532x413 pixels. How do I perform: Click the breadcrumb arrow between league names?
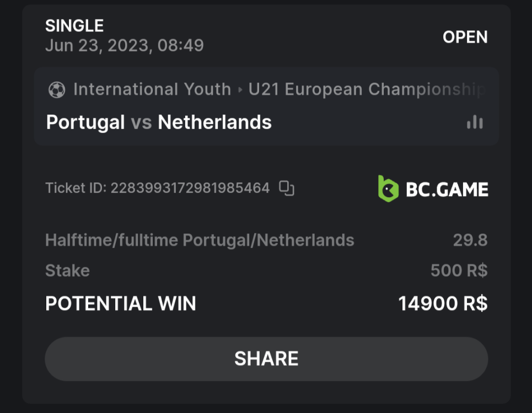(x=240, y=90)
